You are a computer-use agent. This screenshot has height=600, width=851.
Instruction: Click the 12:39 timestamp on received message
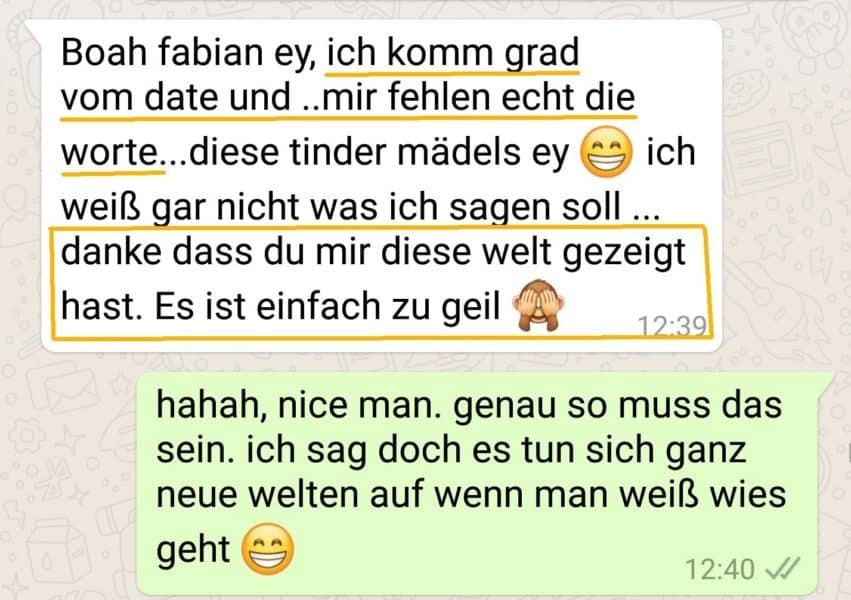672,326
